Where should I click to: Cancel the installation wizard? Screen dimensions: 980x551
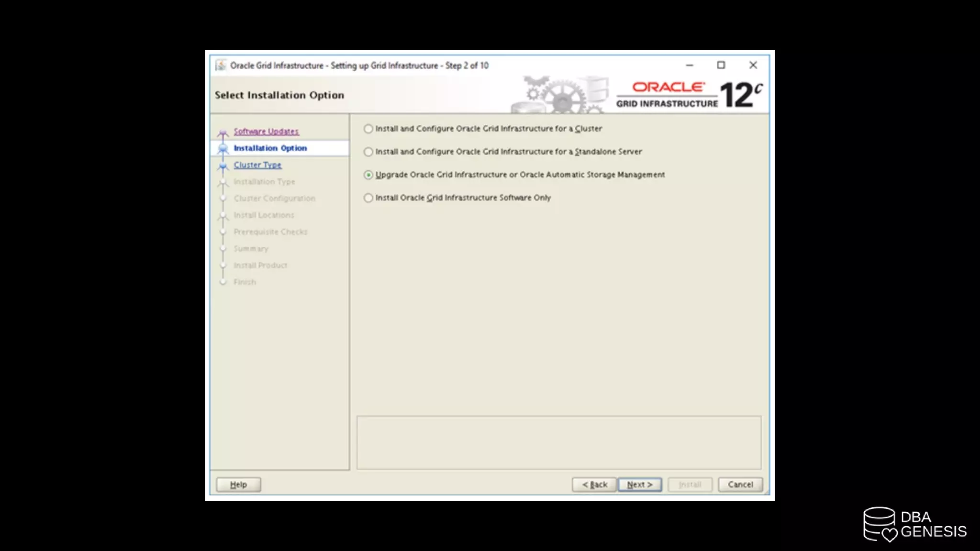point(740,485)
